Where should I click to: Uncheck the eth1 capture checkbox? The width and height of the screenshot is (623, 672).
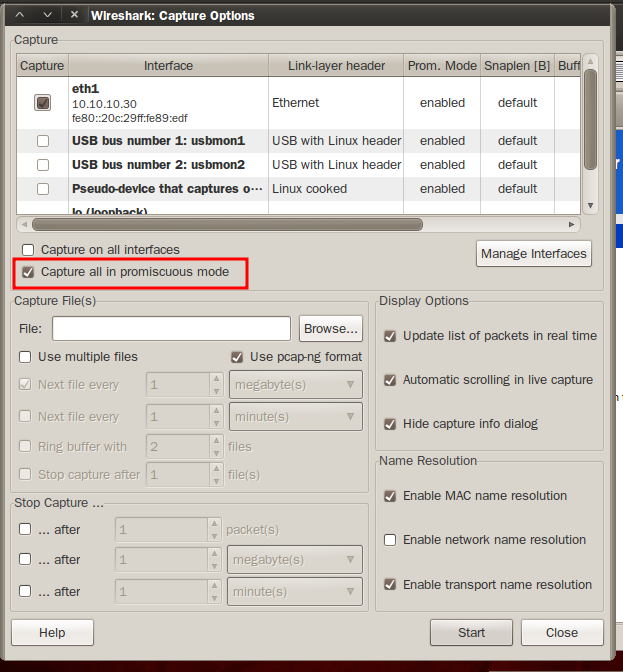42,103
